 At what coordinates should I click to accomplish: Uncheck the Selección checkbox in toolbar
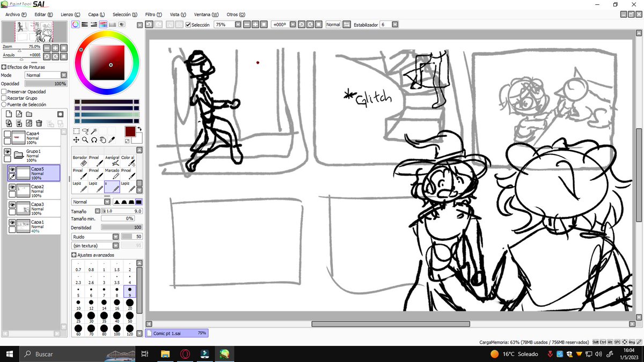tap(188, 25)
